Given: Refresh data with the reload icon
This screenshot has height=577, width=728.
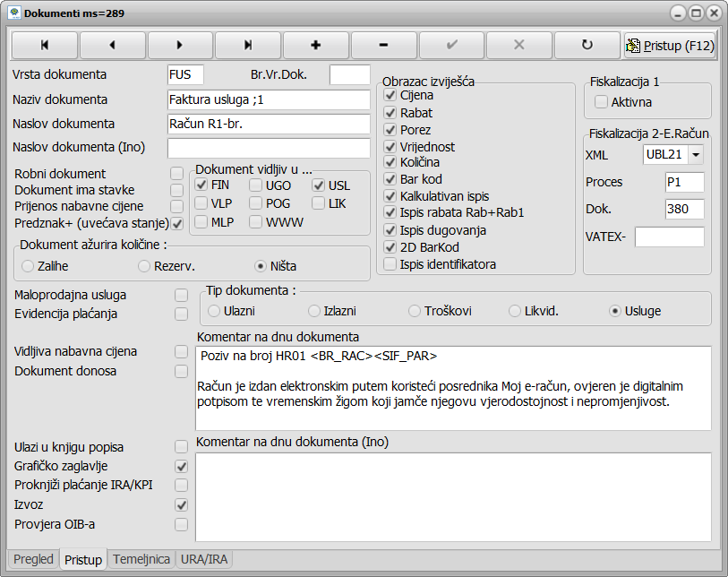Looking at the screenshot, I should [x=587, y=44].
